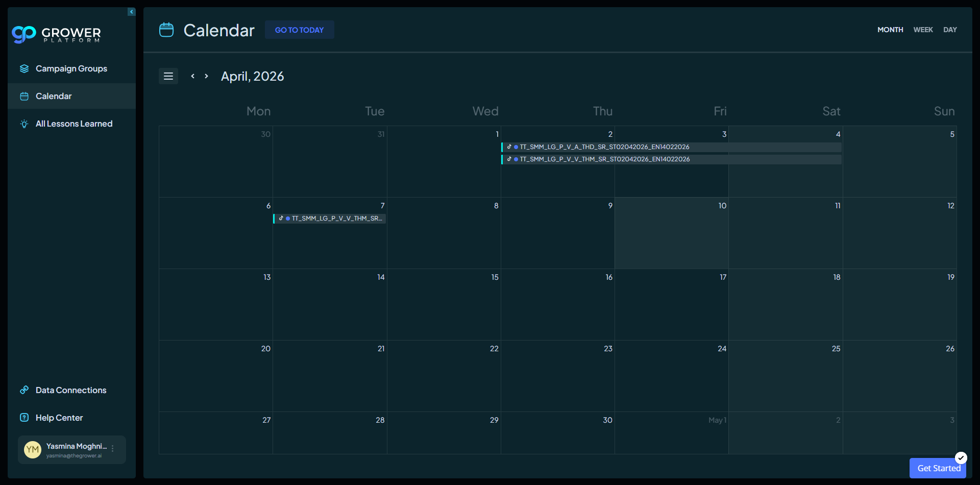Open Data Connections page
Viewport: 980px width, 485px height.
tap(71, 390)
